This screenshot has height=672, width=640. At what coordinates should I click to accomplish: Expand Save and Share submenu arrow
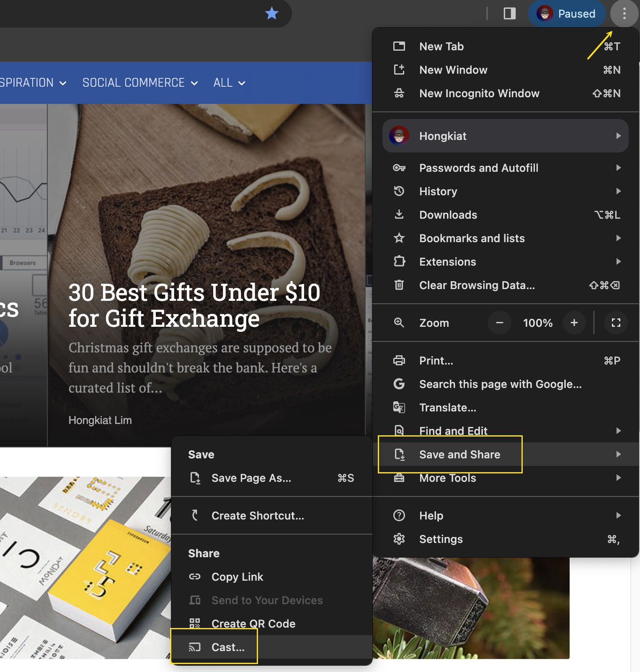coord(618,454)
